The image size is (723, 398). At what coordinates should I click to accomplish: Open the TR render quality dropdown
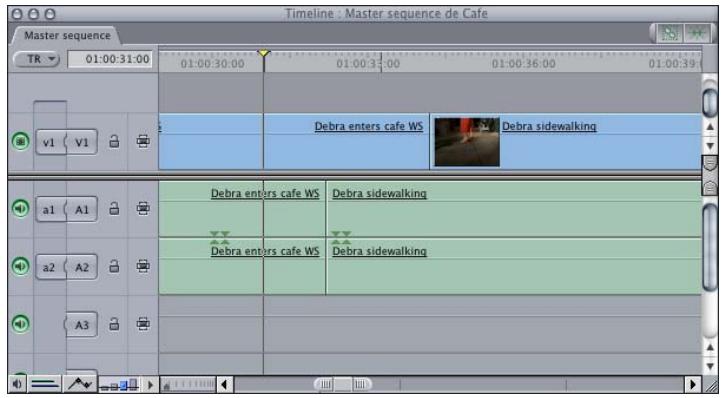click(x=37, y=59)
